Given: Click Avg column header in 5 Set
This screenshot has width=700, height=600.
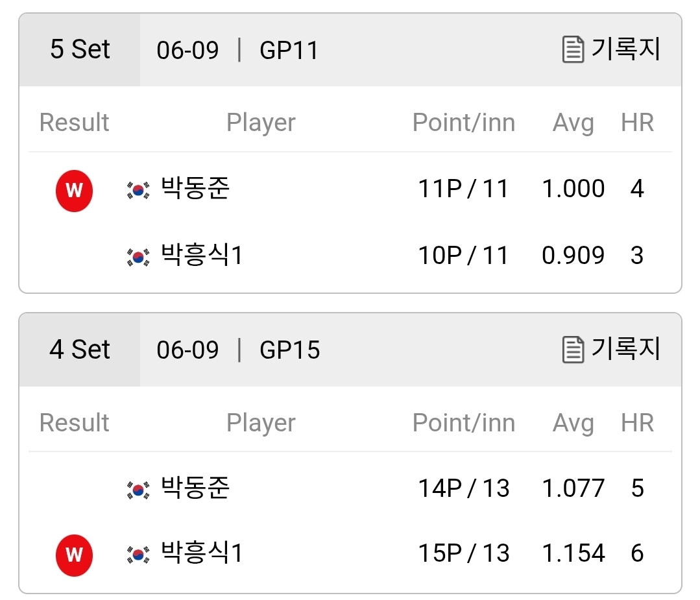Looking at the screenshot, I should pos(573,123).
